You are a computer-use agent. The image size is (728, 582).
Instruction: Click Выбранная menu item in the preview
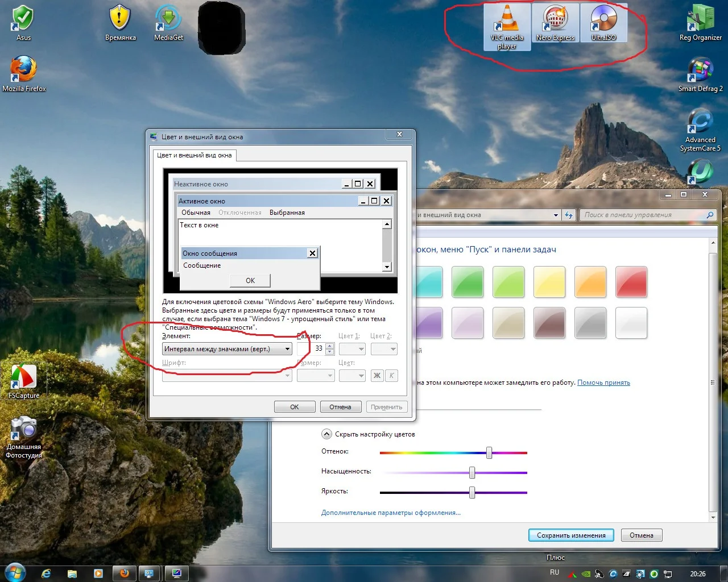pos(287,213)
